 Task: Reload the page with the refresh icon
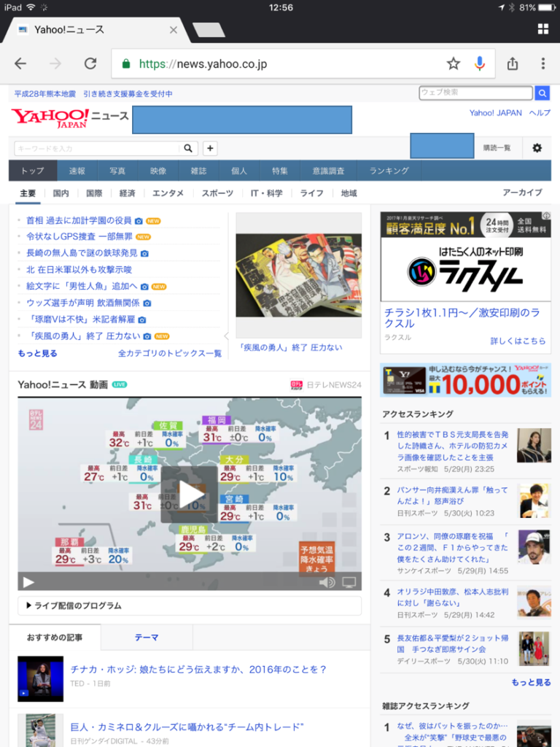[x=90, y=63]
